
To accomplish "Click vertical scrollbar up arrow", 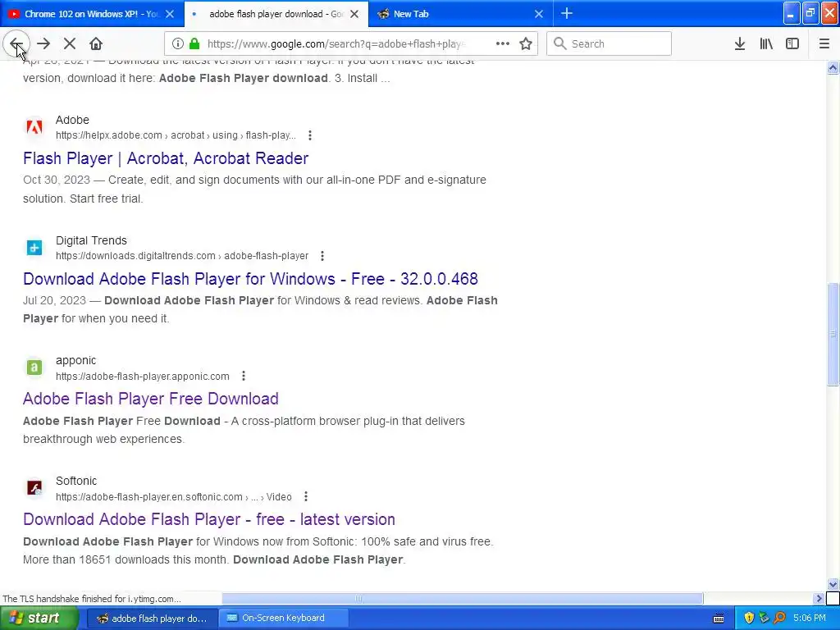I will point(833,67).
